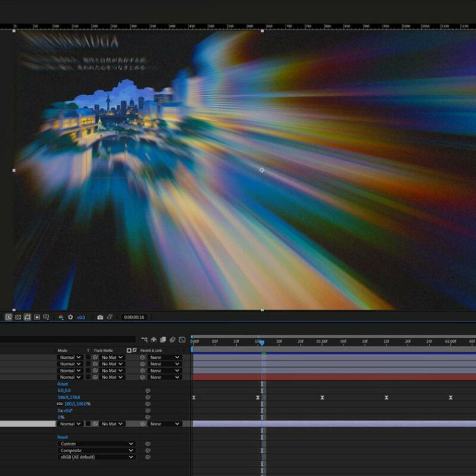Click the Track Matte column header

pos(103,350)
